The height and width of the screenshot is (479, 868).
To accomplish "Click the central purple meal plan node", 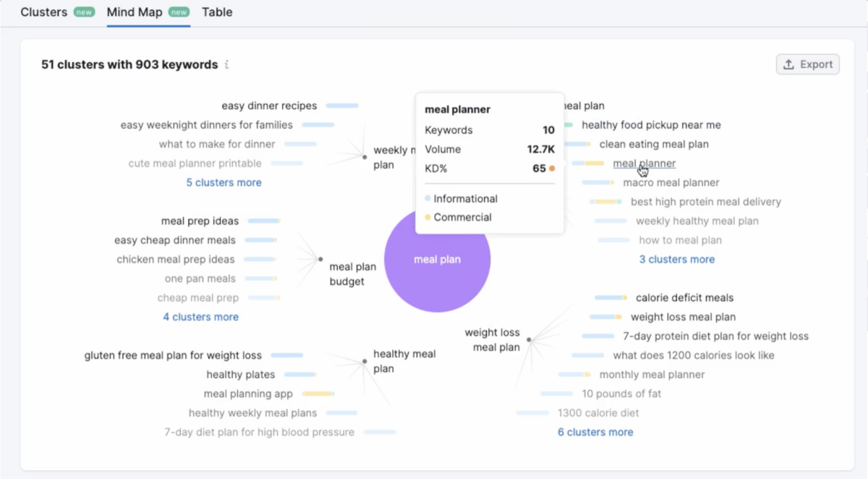I will (437, 260).
